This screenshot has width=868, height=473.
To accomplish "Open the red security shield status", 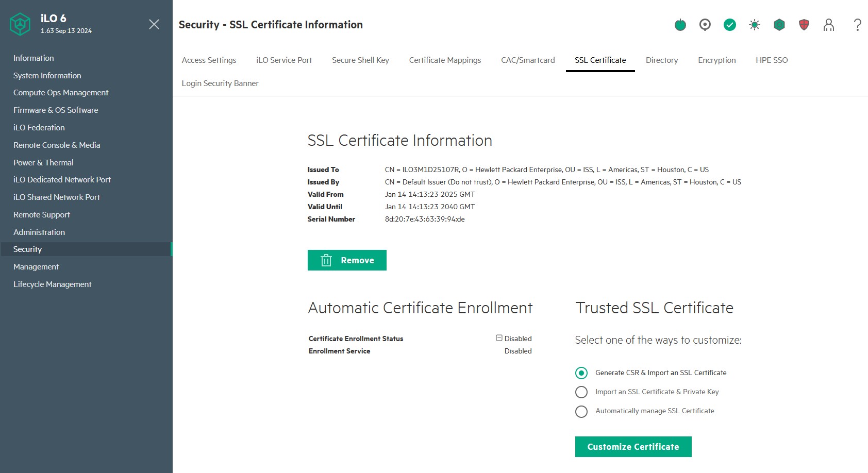I will 804,25.
